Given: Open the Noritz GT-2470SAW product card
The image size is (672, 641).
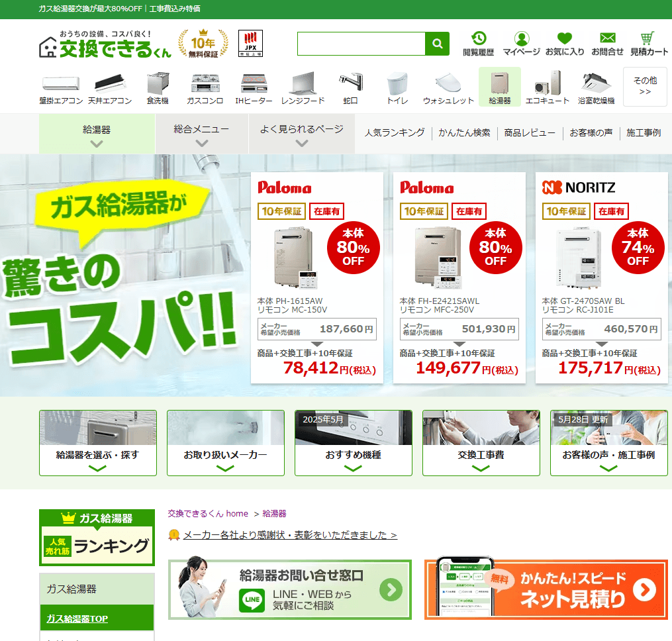Looking at the screenshot, I should tap(601, 277).
